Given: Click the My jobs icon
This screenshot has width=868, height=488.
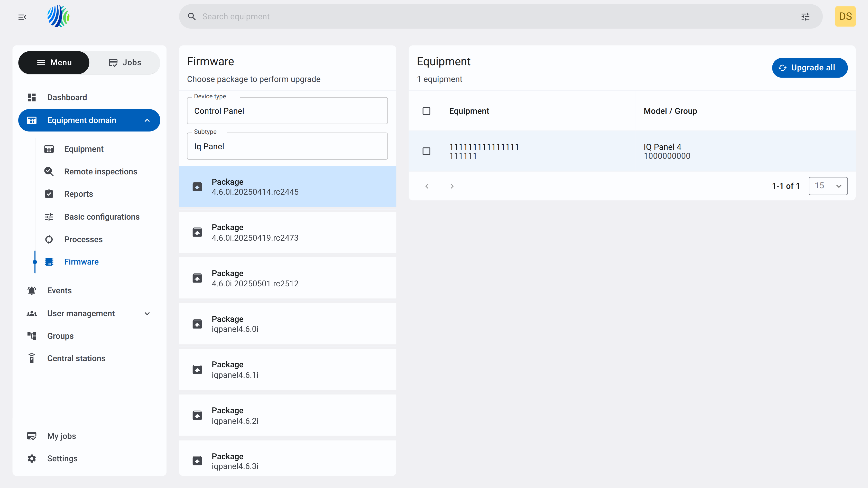Looking at the screenshot, I should [x=32, y=436].
